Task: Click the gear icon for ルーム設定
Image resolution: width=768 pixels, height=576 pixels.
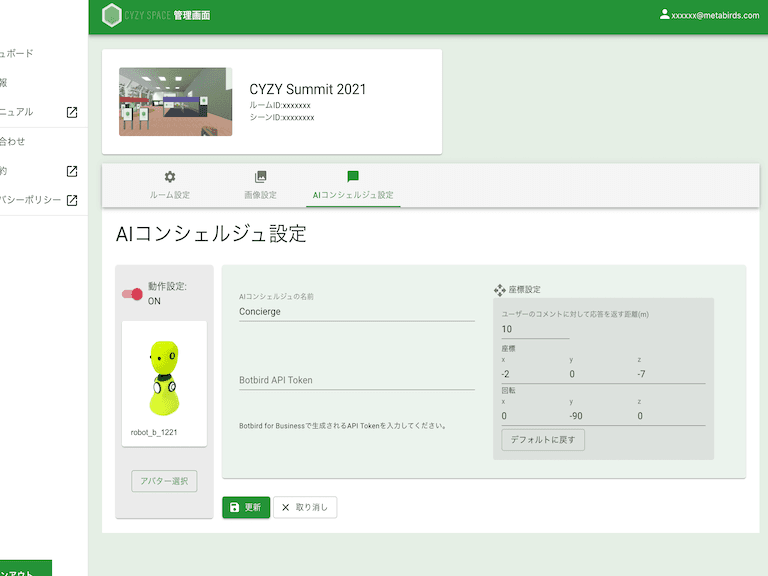Action: point(169,176)
